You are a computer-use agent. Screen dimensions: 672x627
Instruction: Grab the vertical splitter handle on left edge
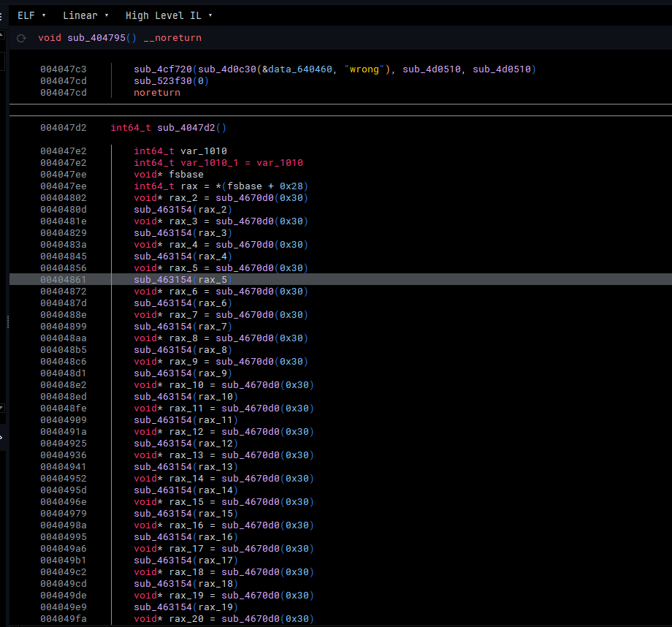(8, 322)
